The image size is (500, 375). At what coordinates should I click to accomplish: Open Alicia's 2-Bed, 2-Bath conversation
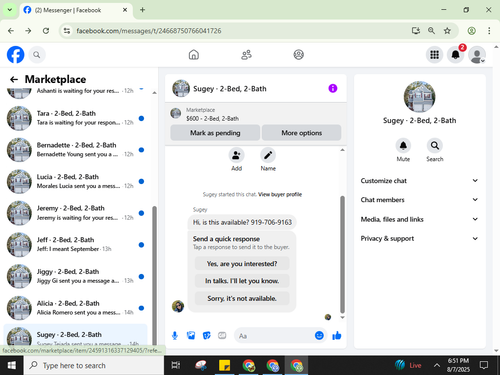(x=75, y=308)
